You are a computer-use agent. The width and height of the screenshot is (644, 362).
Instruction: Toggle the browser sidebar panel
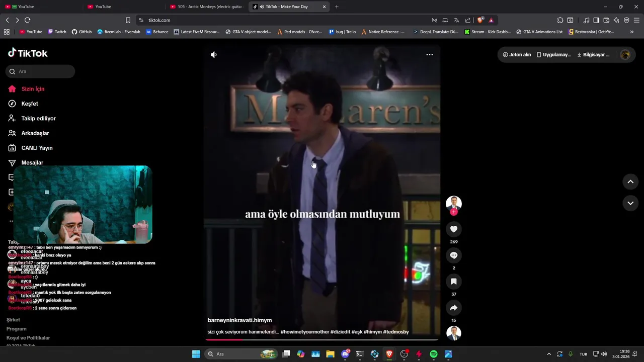pos(596,20)
